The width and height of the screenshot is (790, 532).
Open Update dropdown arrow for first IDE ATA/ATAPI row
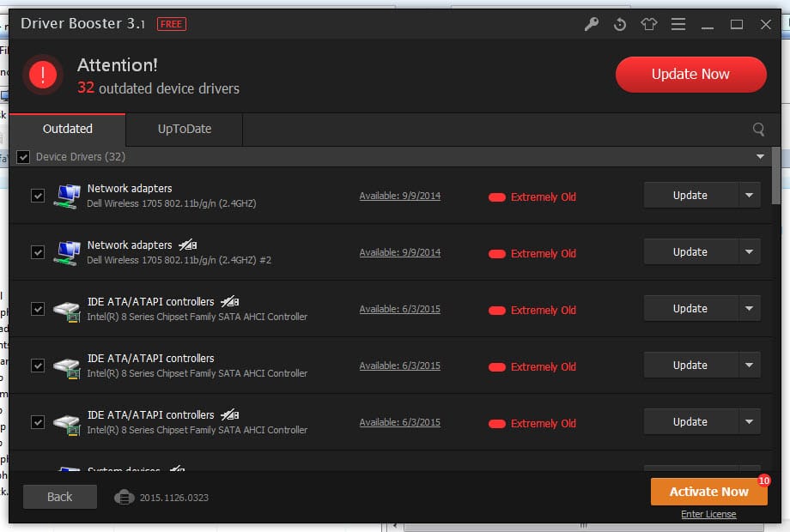[749, 309]
